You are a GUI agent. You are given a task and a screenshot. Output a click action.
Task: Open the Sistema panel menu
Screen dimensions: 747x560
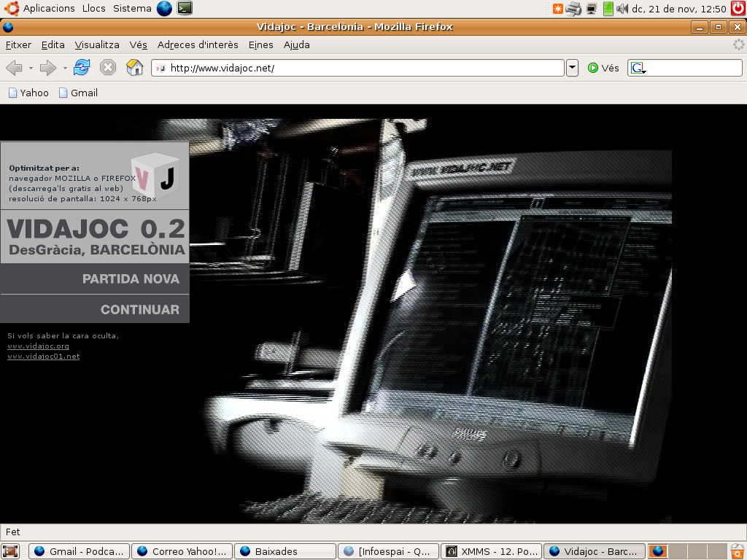click(132, 9)
